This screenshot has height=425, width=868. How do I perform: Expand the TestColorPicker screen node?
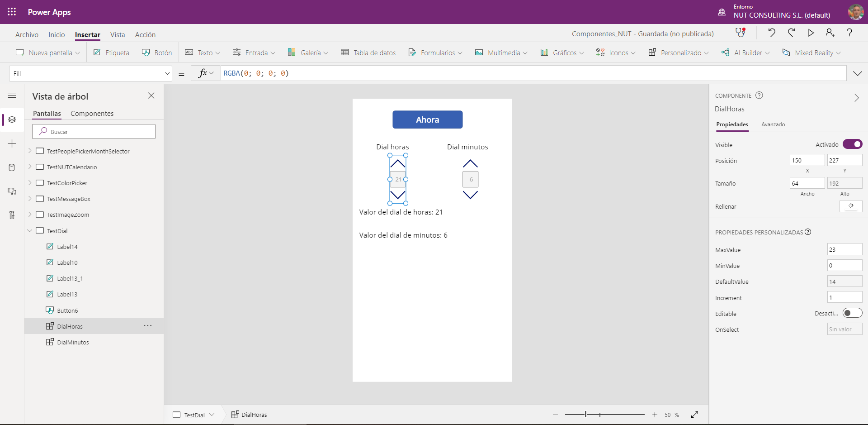click(x=30, y=183)
